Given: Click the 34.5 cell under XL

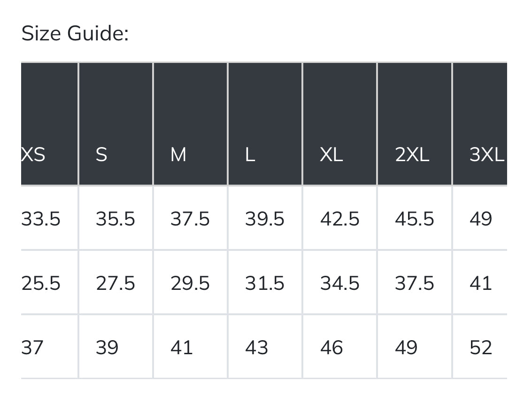Looking at the screenshot, I should point(340,283).
